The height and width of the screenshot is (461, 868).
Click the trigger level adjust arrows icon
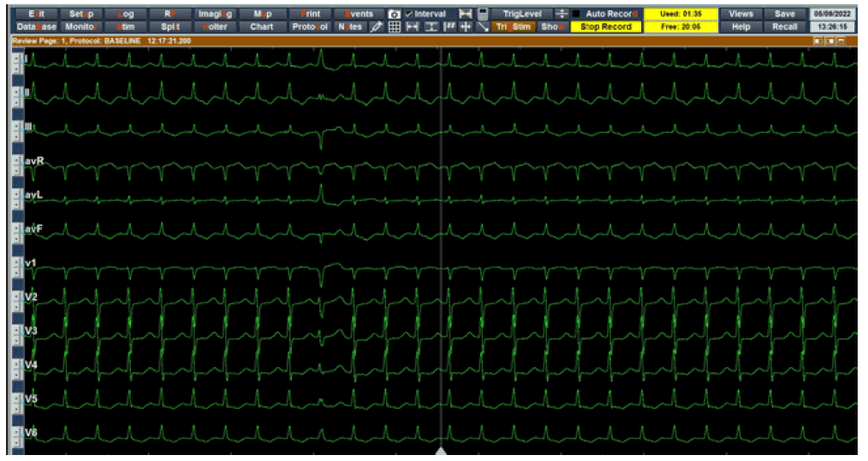pyautogui.click(x=562, y=14)
